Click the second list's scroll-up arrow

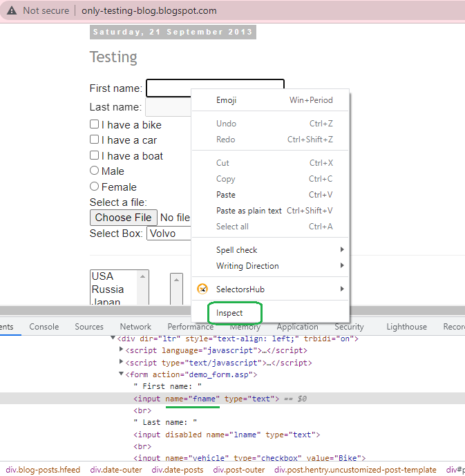176,280
